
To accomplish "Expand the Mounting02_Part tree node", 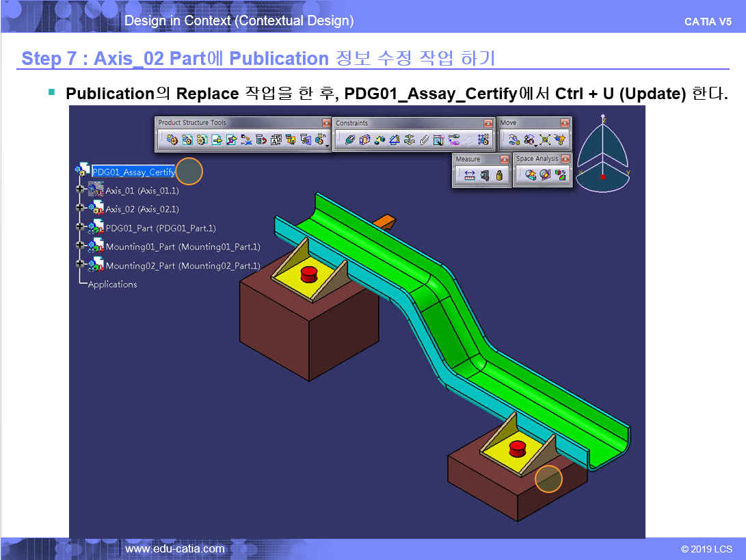I will pyautogui.click(x=81, y=265).
